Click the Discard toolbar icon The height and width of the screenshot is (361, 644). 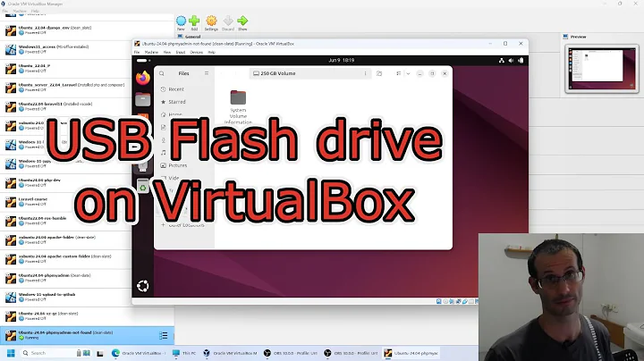pyautogui.click(x=228, y=21)
